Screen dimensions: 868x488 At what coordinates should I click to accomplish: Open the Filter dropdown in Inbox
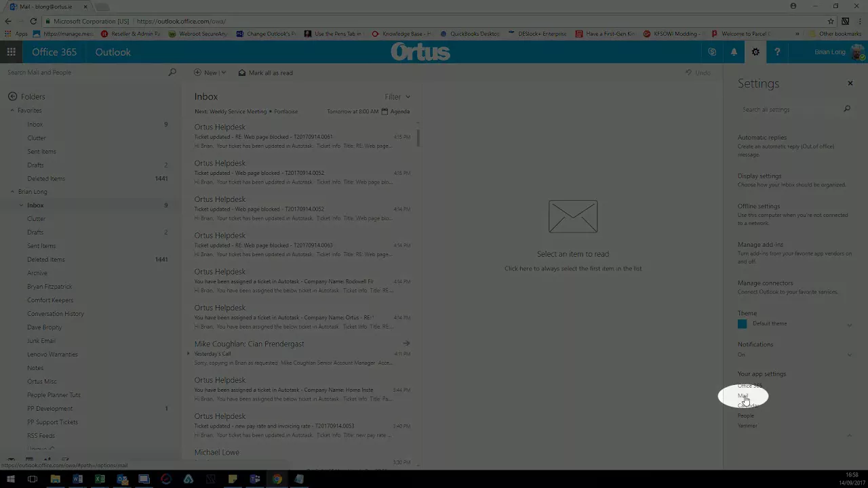(x=397, y=97)
